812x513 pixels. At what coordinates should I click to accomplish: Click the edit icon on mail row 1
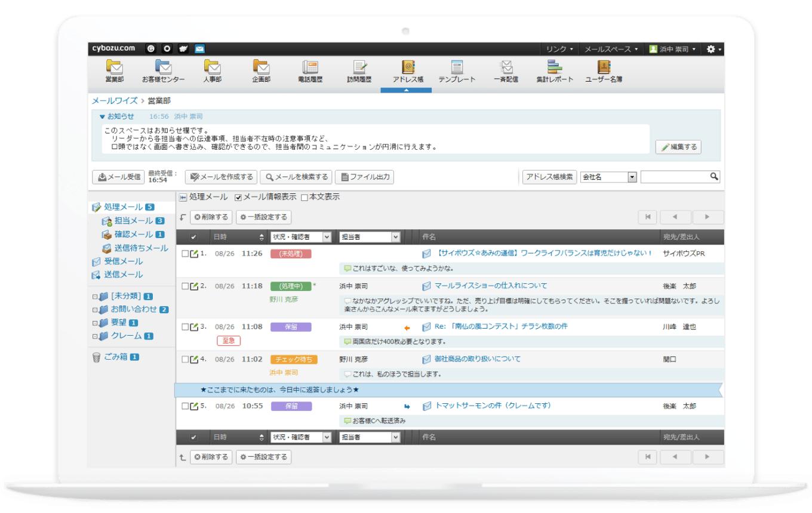(194, 254)
